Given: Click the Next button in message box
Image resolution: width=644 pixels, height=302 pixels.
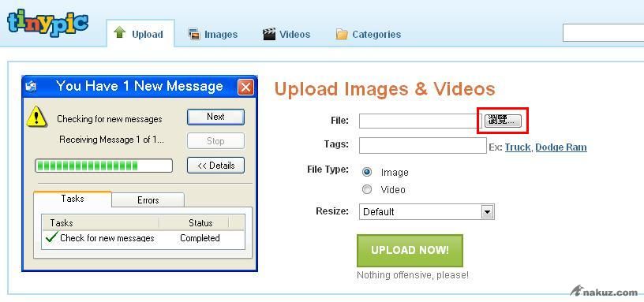Looking at the screenshot, I should (215, 117).
